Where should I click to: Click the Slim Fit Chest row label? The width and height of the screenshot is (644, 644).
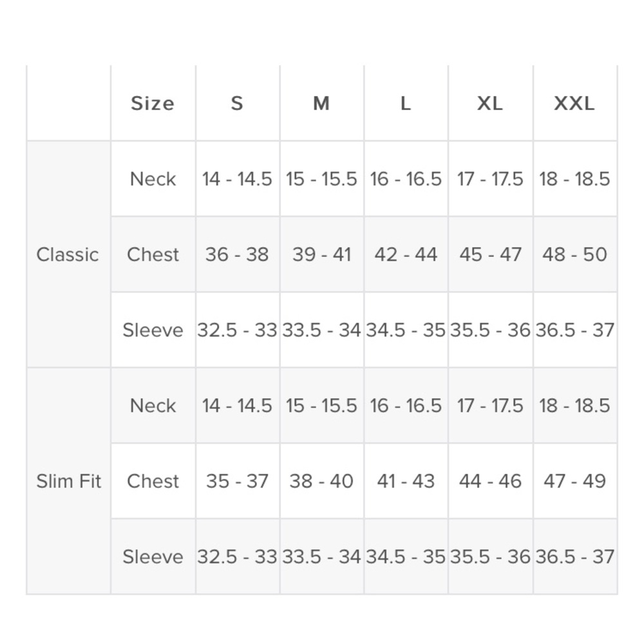(153, 481)
